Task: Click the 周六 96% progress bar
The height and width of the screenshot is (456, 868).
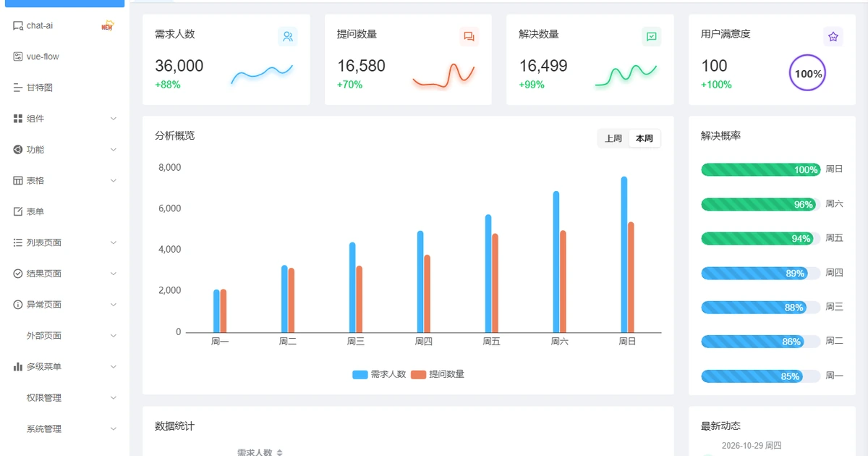Action: [x=761, y=204]
